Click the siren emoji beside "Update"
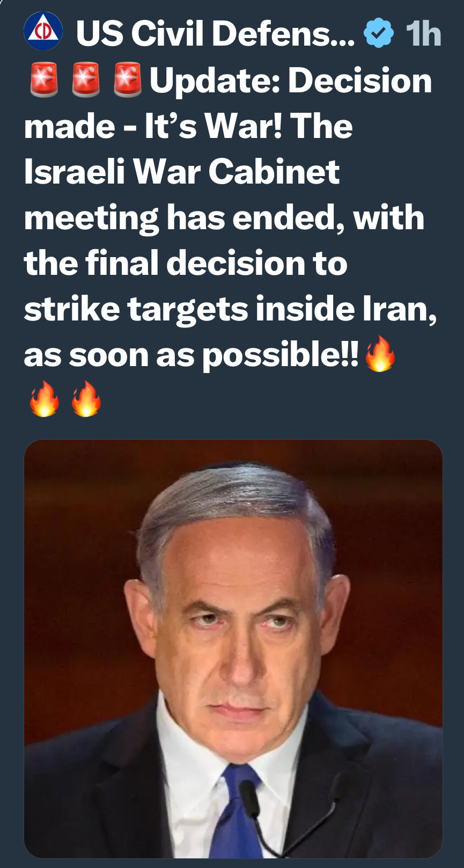The image size is (464, 868). [x=128, y=80]
